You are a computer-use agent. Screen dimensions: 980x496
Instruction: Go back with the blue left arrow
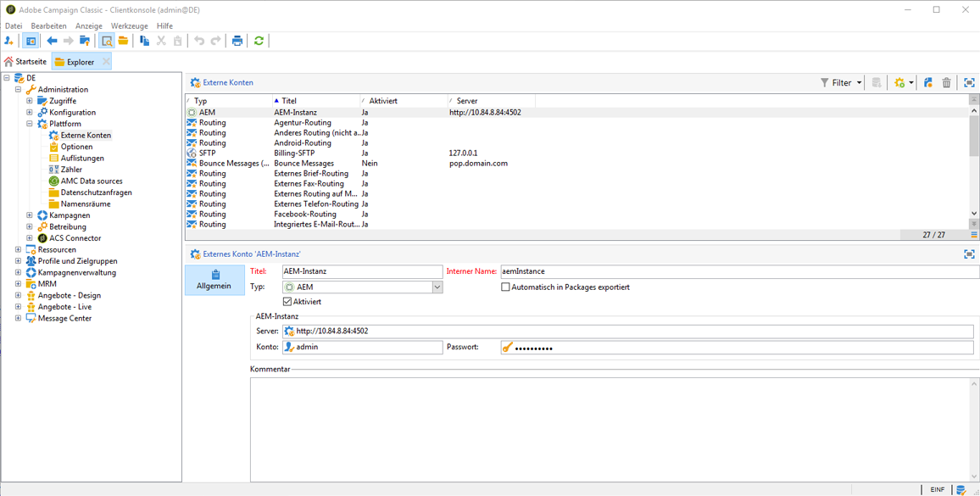52,41
